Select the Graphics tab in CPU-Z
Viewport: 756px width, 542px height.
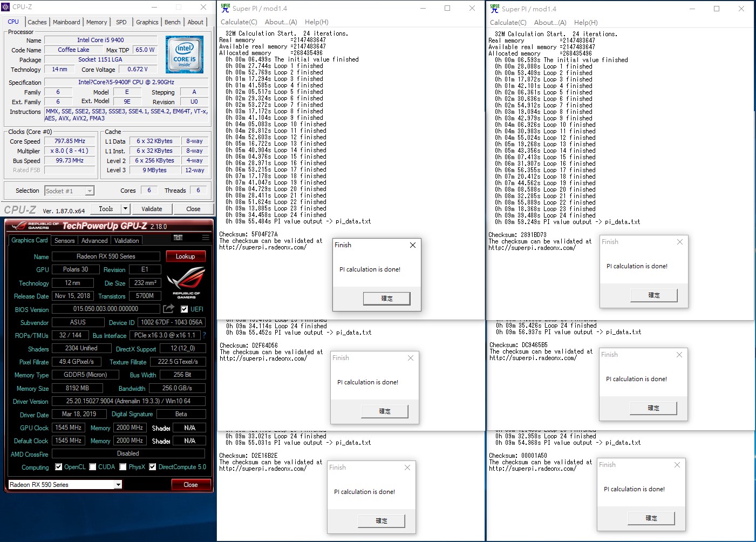[147, 22]
